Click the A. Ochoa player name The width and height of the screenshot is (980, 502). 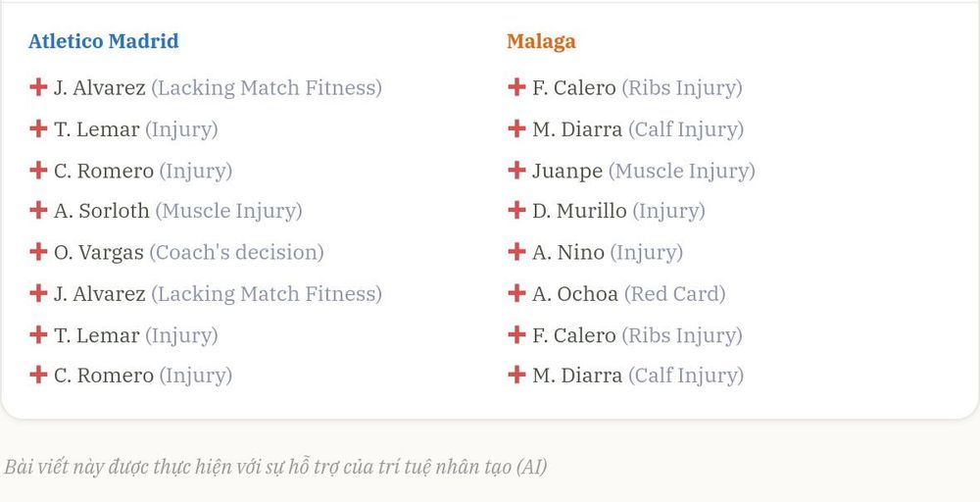click(x=575, y=293)
